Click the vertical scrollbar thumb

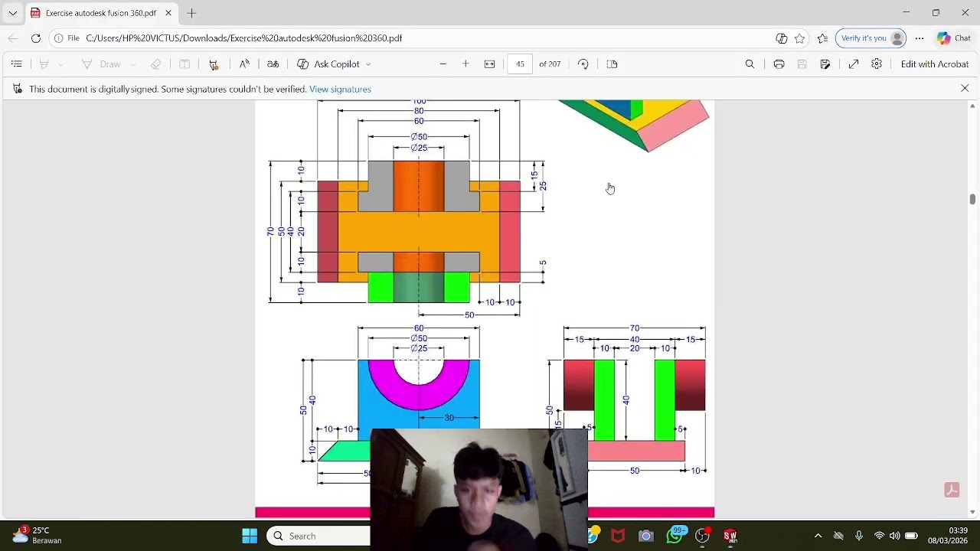point(972,199)
